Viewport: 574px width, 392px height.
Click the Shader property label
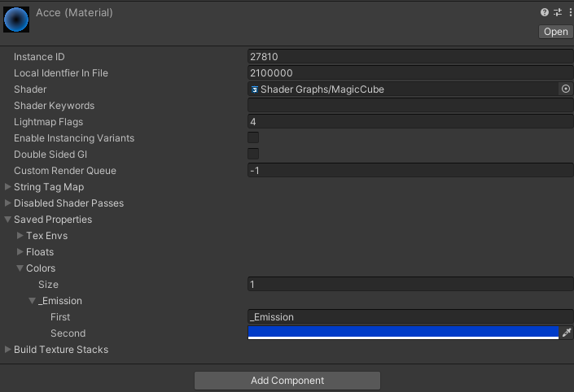pos(30,89)
